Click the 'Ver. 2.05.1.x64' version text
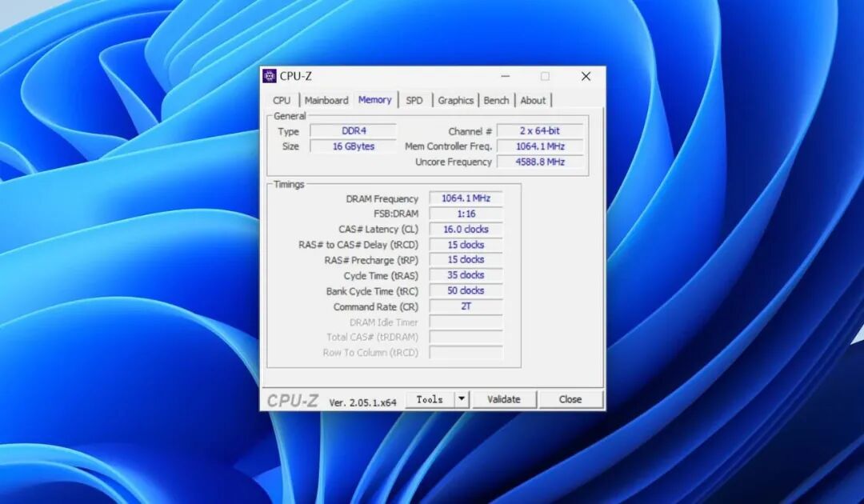Viewport: 864px width, 504px height. tap(362, 402)
